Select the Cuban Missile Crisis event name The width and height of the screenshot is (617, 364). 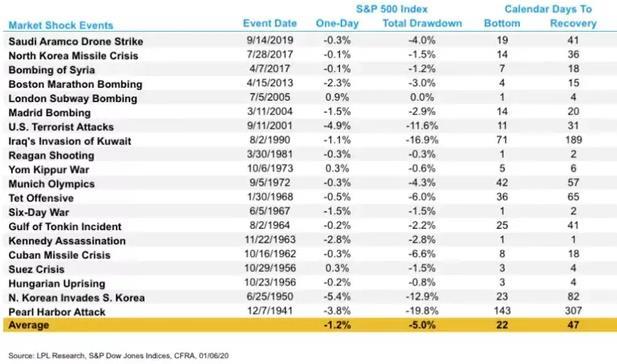(x=59, y=255)
